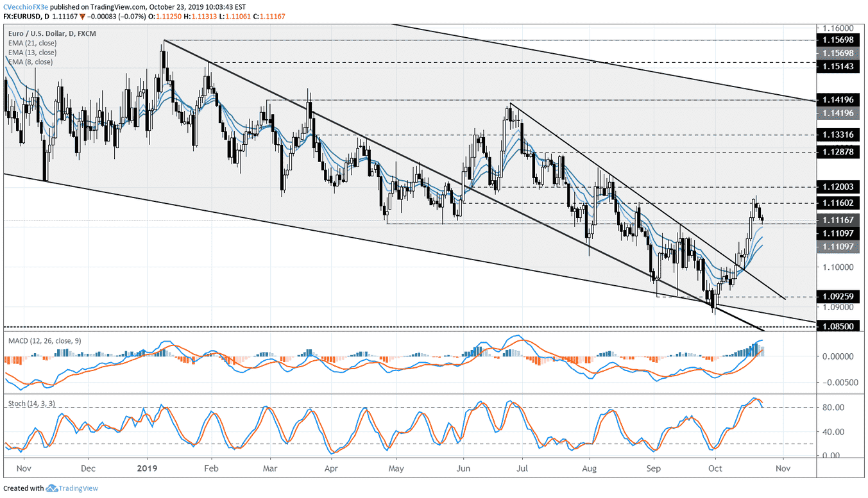Click the 'Euro / U.S. Dollar, D, FXCM' legend title
Image resolution: width=868 pixels, height=498 pixels.
coord(51,33)
